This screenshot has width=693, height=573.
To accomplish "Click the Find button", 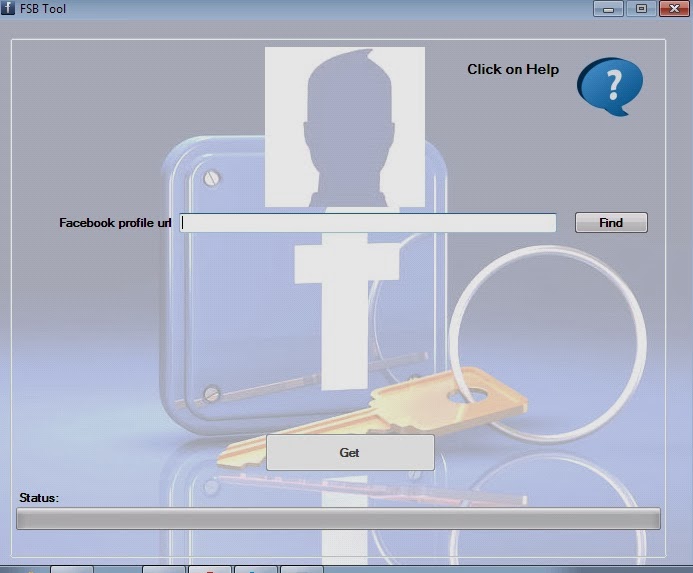I will coord(611,222).
